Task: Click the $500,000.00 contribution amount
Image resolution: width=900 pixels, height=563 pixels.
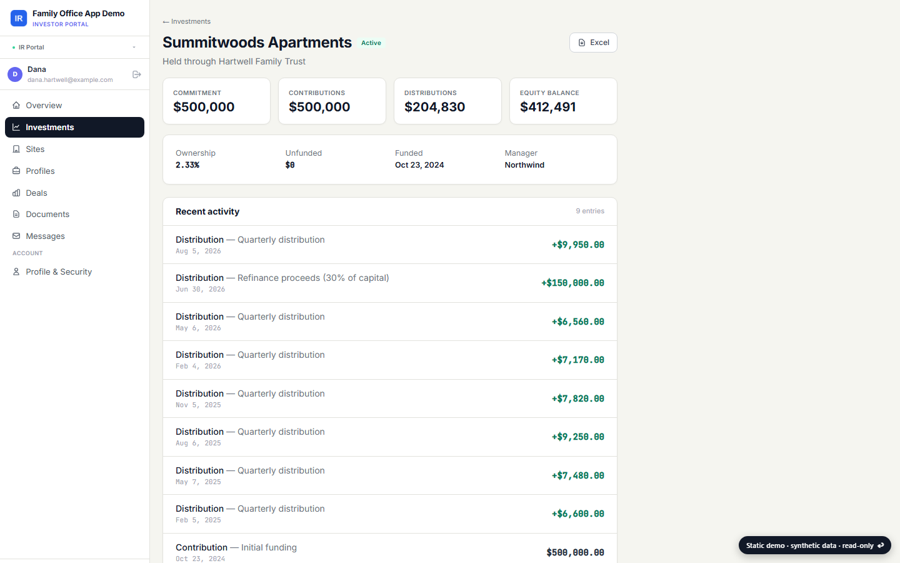Action: click(x=575, y=553)
